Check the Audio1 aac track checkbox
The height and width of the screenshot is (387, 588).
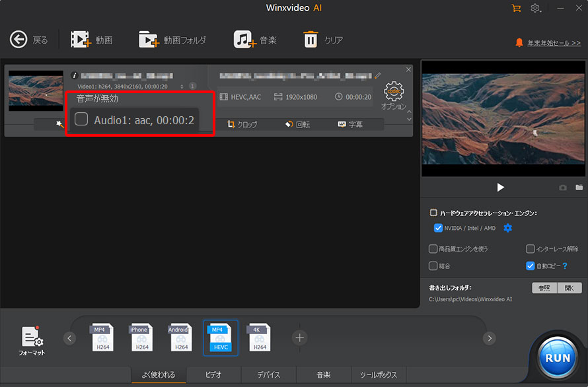tap(81, 120)
